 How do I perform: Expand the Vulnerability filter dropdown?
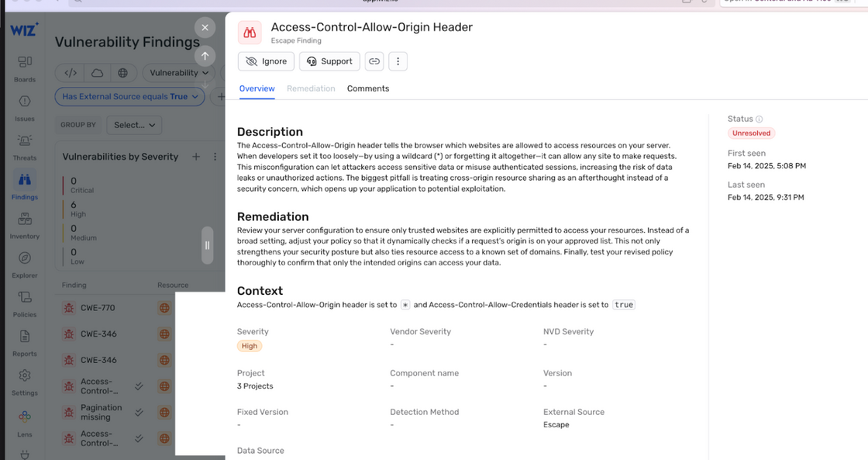(x=179, y=73)
